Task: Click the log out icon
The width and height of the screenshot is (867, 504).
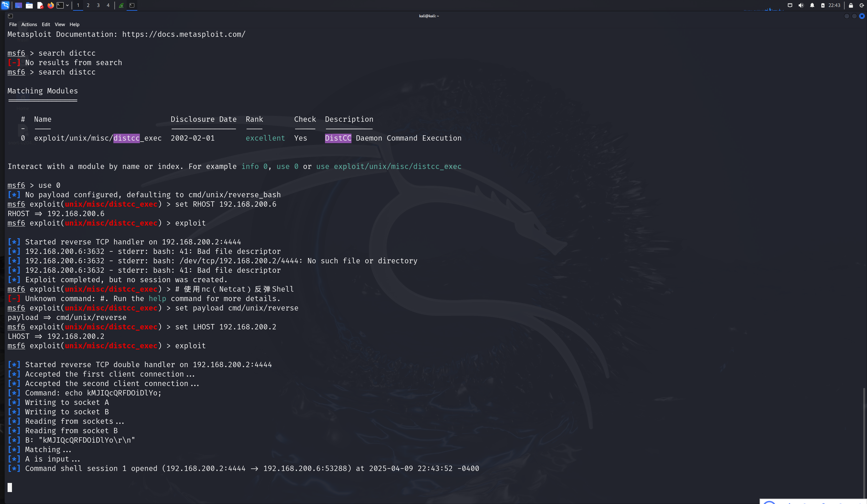Action: coord(862,5)
